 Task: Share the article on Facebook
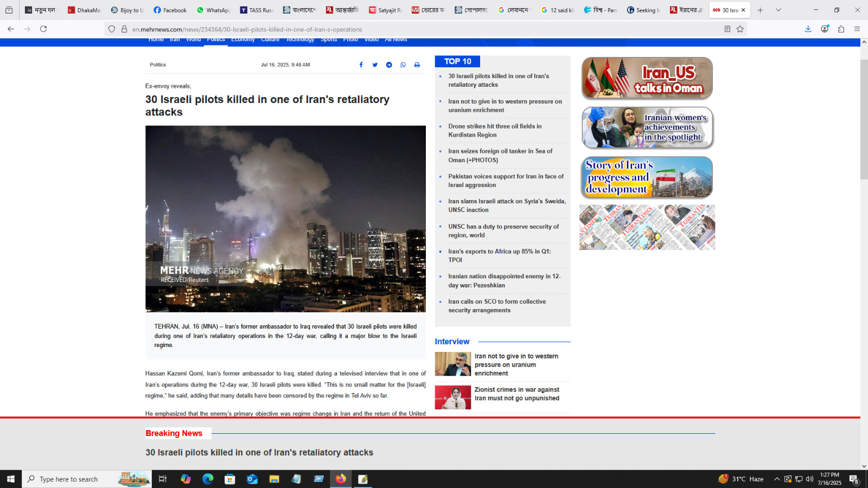361,65
